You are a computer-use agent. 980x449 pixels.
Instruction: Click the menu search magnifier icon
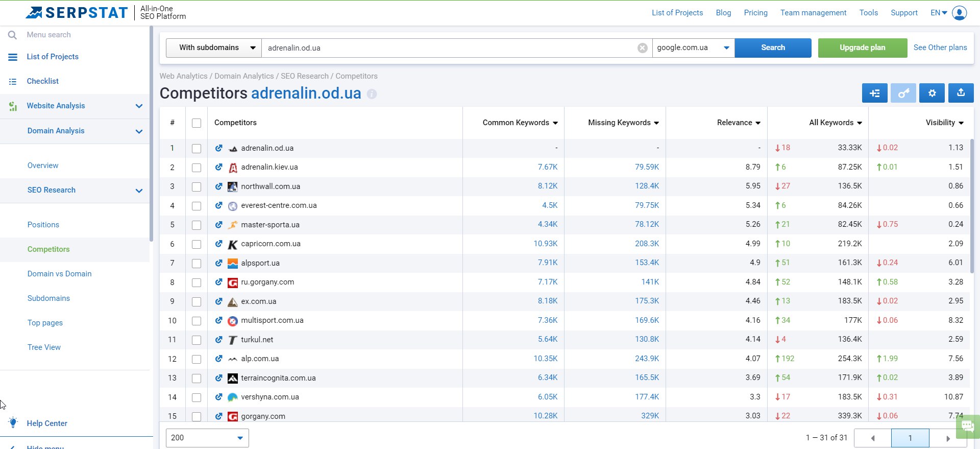click(x=12, y=35)
